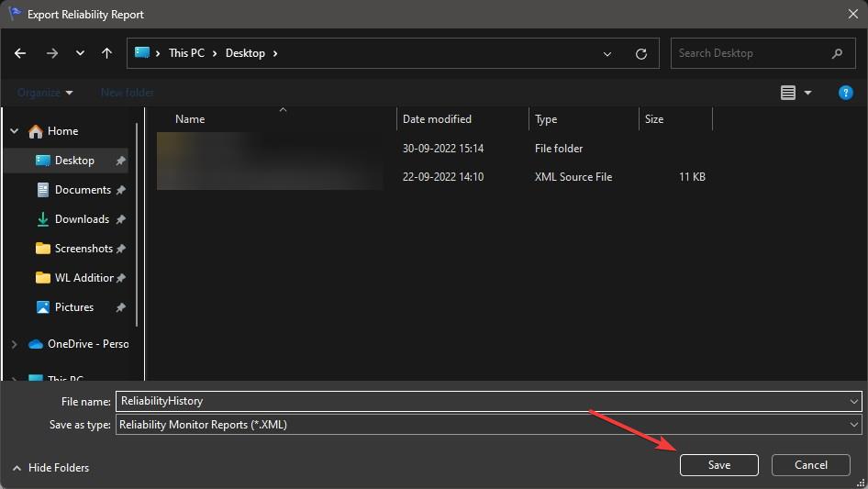Screen dimensions: 868x489
Task: Select the File folder row dated 30-09-2022
Action: pos(434,149)
